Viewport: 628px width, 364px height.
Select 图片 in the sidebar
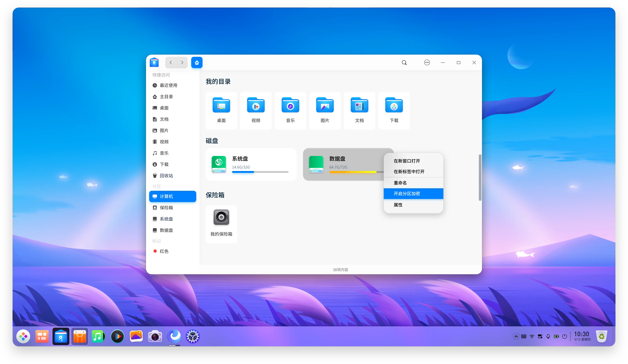coord(172,131)
